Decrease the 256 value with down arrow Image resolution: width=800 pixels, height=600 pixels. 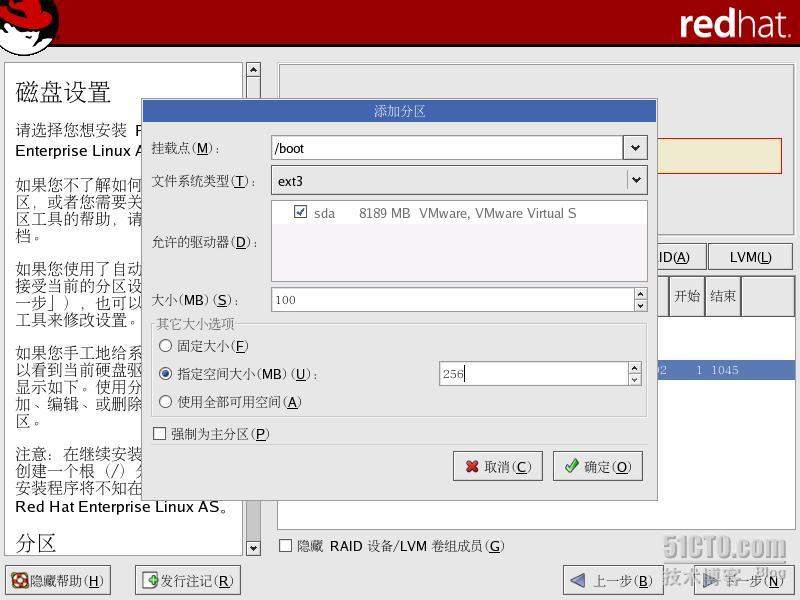point(634,380)
